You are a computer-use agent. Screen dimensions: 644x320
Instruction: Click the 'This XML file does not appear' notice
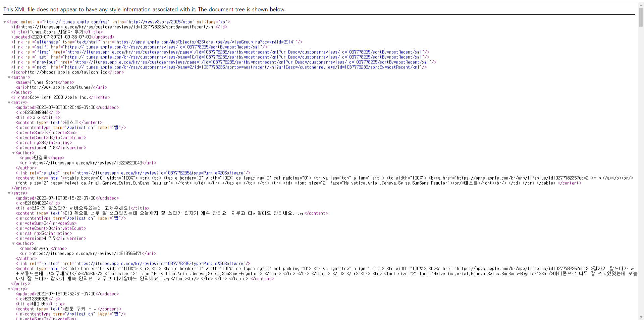[145, 9]
